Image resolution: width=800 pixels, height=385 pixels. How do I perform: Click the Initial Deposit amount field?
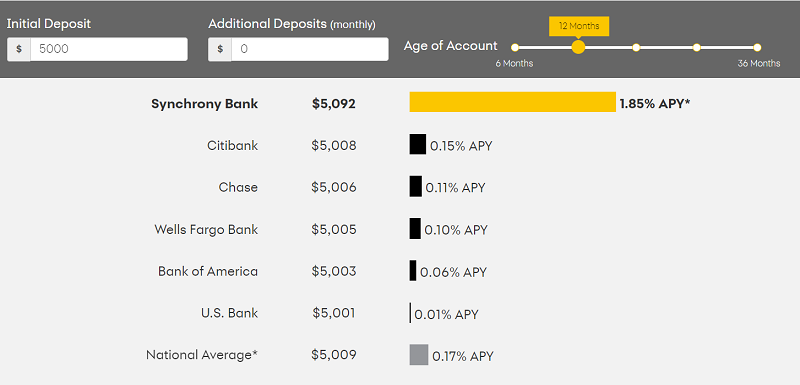pyautogui.click(x=109, y=49)
